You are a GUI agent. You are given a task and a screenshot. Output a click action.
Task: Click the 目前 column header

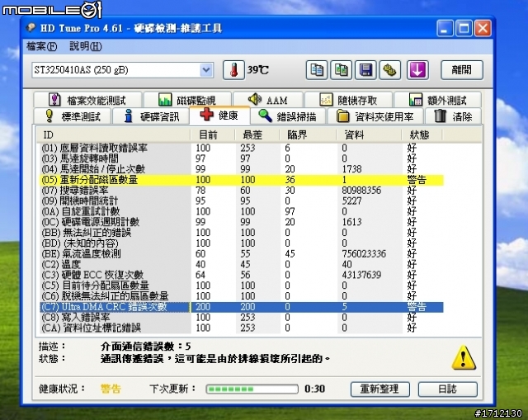pyautogui.click(x=213, y=134)
